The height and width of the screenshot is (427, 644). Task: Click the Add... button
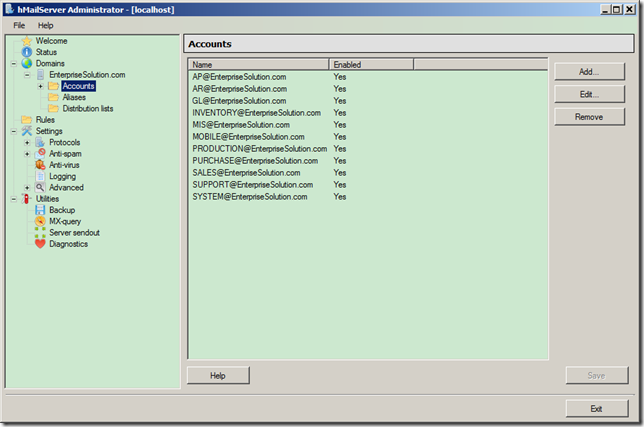[x=589, y=71]
